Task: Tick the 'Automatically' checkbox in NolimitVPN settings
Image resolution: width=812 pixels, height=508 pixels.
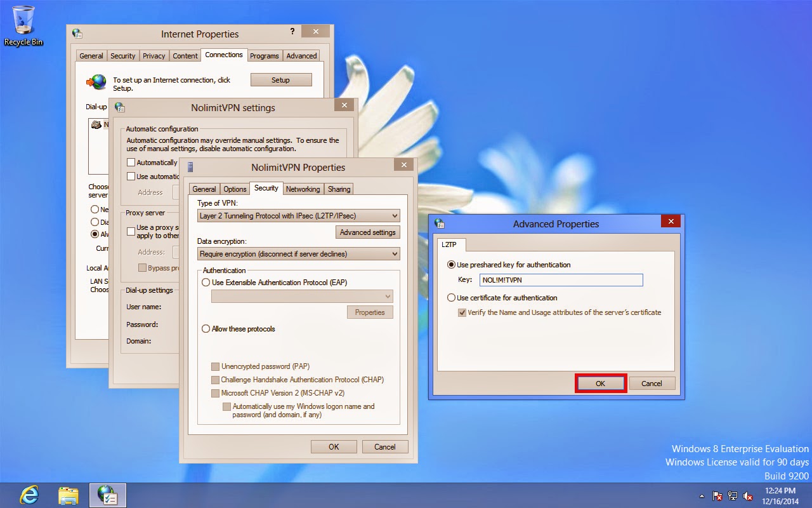Action: click(x=131, y=163)
